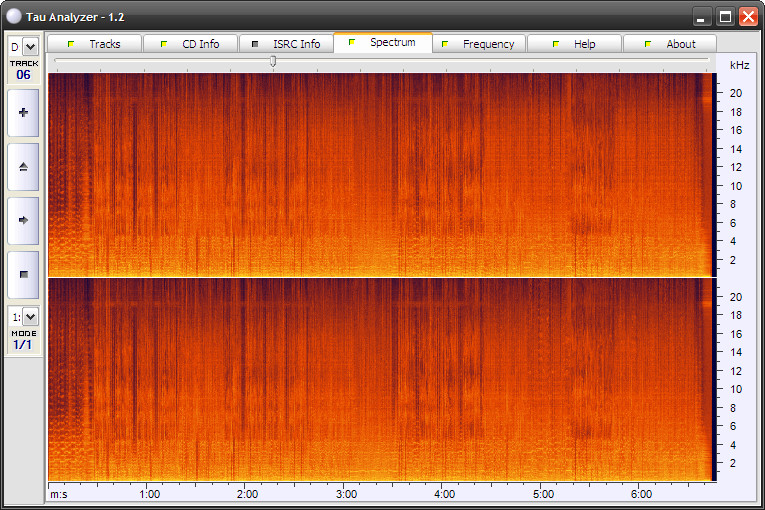Open the ISRC Info tab

pos(286,44)
